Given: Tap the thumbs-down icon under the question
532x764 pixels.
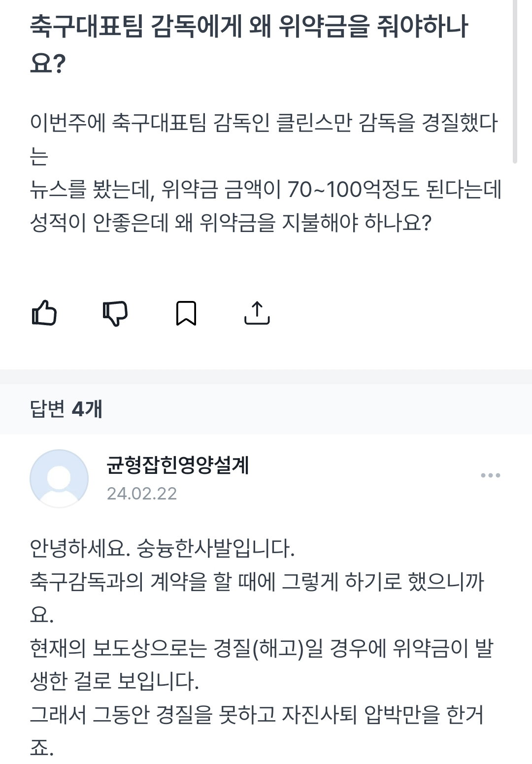Looking at the screenshot, I should (115, 313).
